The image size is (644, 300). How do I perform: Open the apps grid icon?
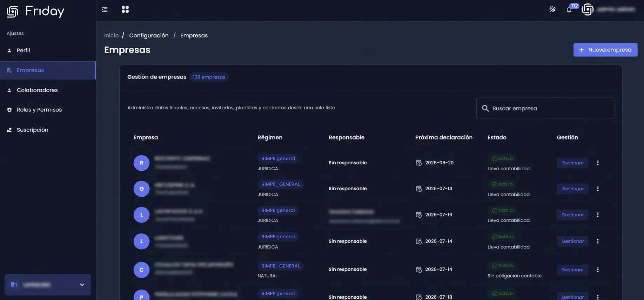pos(125,9)
